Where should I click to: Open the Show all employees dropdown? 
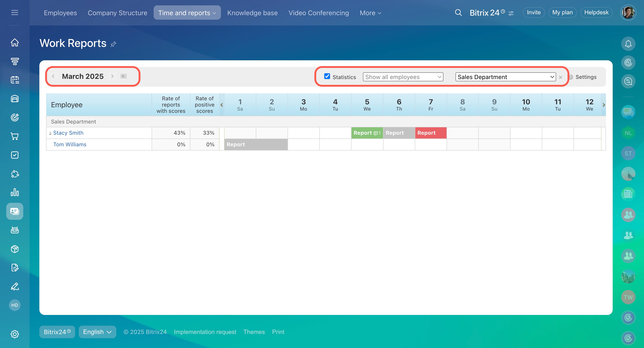click(403, 77)
